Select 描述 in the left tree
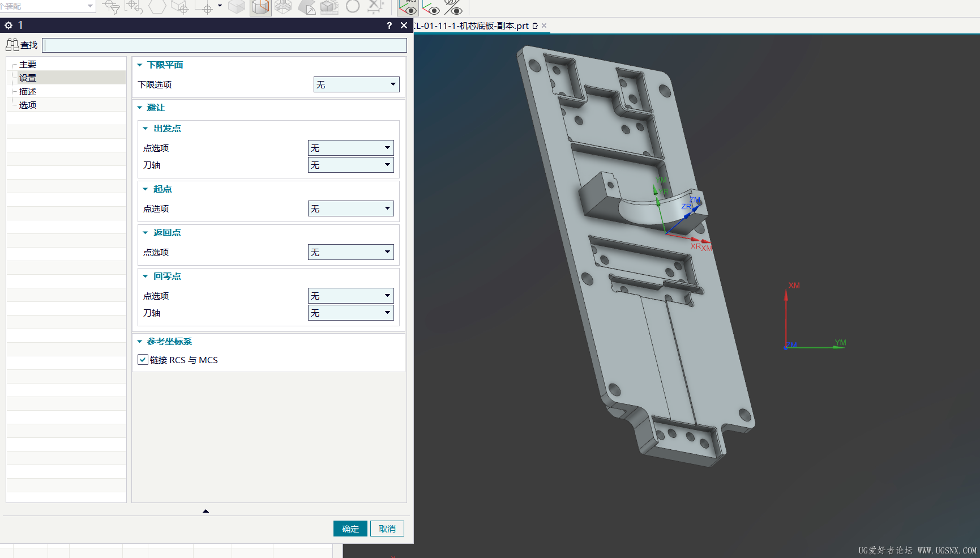Image resolution: width=980 pixels, height=558 pixels. click(x=28, y=92)
